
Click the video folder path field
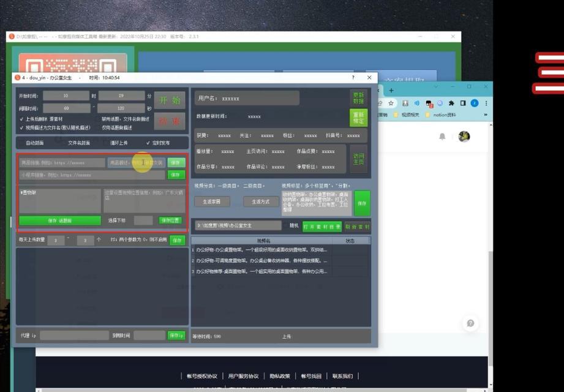[x=238, y=225]
